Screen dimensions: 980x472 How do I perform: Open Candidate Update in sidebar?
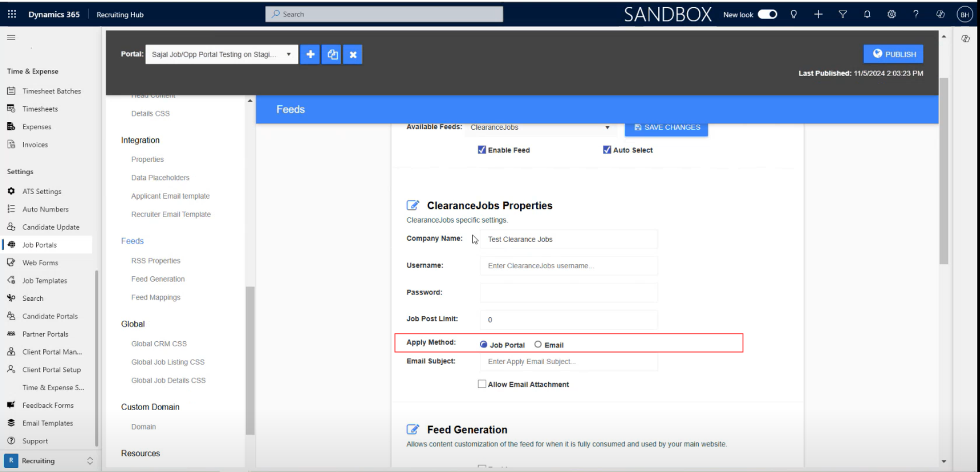(51, 227)
